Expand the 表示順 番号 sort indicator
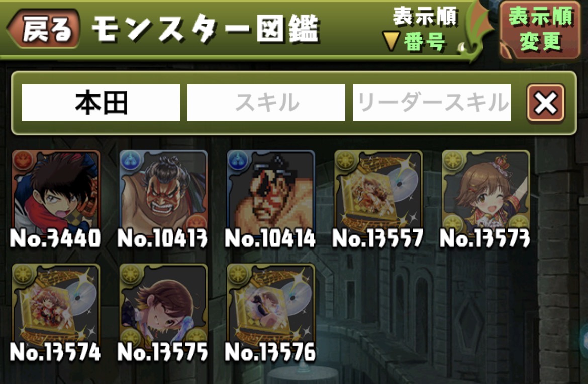Screen dimensions: 588x384 click(x=420, y=29)
